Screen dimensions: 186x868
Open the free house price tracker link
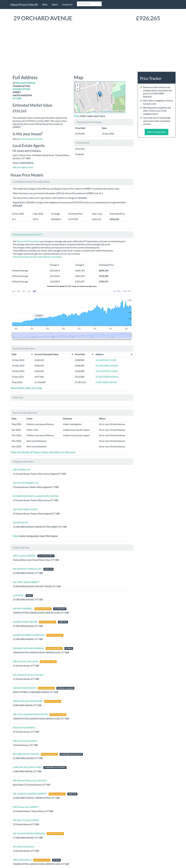[x=31, y=139]
